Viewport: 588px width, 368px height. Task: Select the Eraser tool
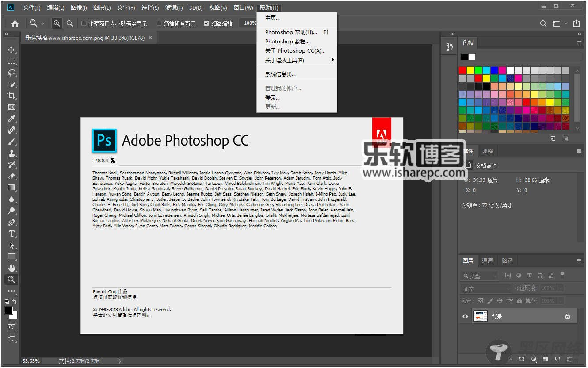pos(11,176)
